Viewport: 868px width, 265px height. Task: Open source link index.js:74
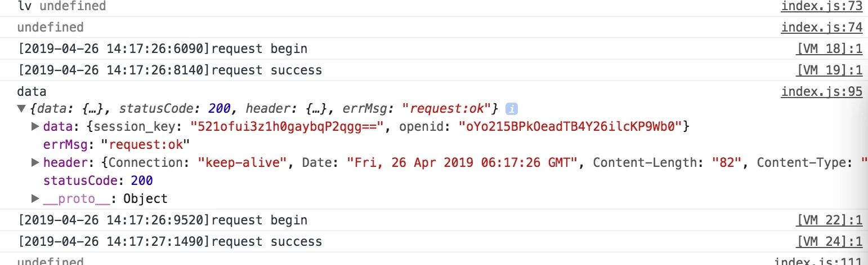click(x=822, y=27)
